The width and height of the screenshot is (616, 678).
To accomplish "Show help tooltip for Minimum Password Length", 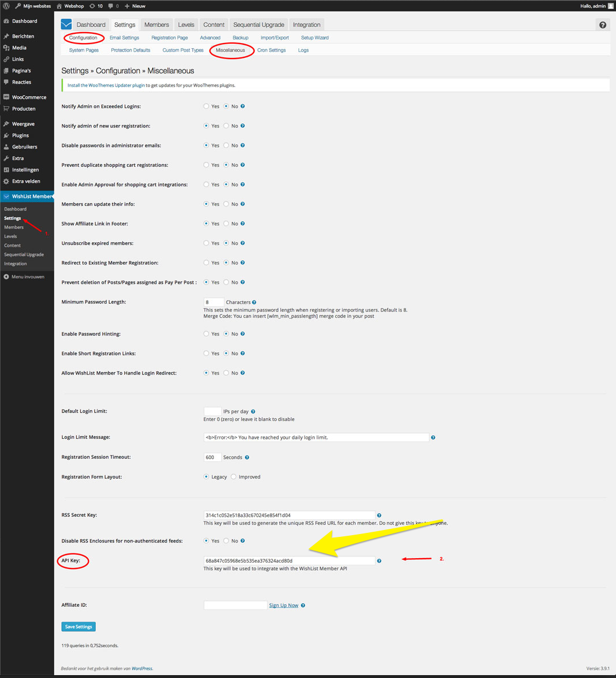I will pos(254,302).
